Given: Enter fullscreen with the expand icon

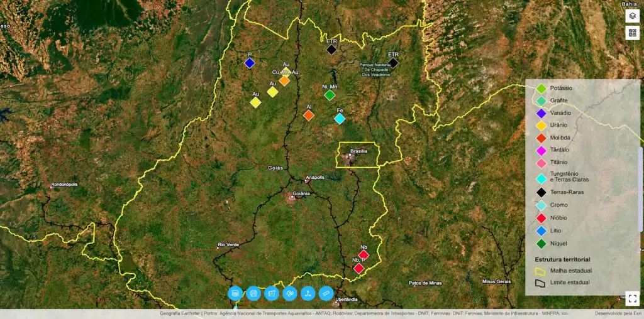Looking at the screenshot, I should [633, 298].
